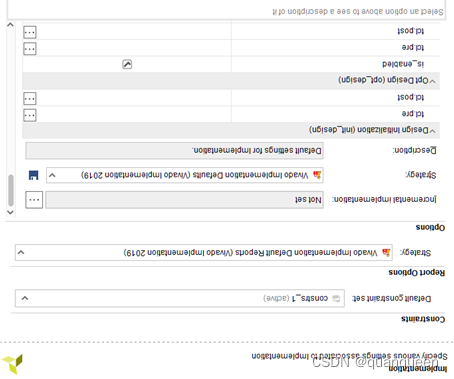Image resolution: width=454 pixels, height=379 pixels.
Task: Select the 'tcl.post' name under Opt Design
Action: click(411, 31)
